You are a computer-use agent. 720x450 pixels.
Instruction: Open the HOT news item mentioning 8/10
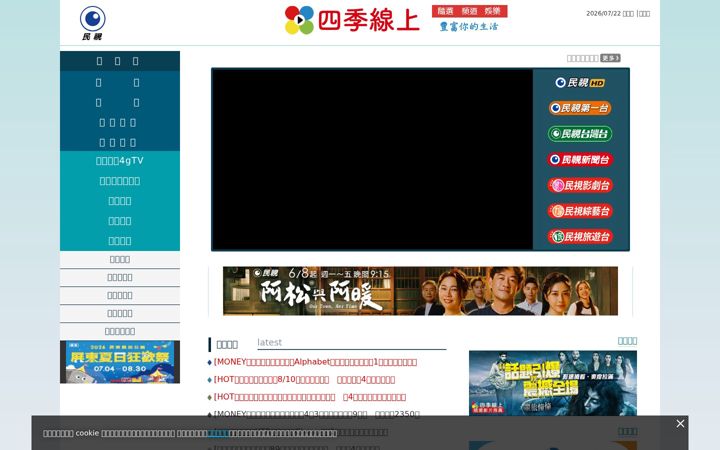click(304, 380)
